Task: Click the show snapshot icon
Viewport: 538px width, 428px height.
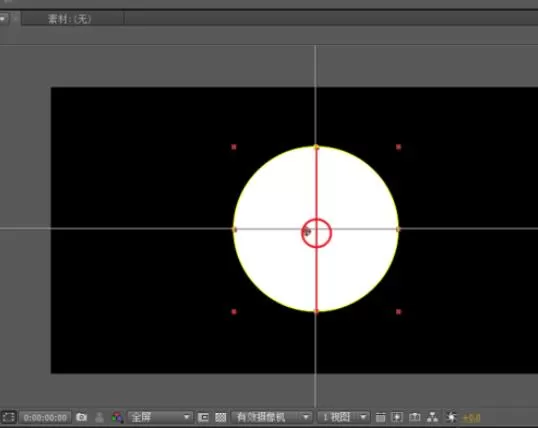Action: pos(100,417)
